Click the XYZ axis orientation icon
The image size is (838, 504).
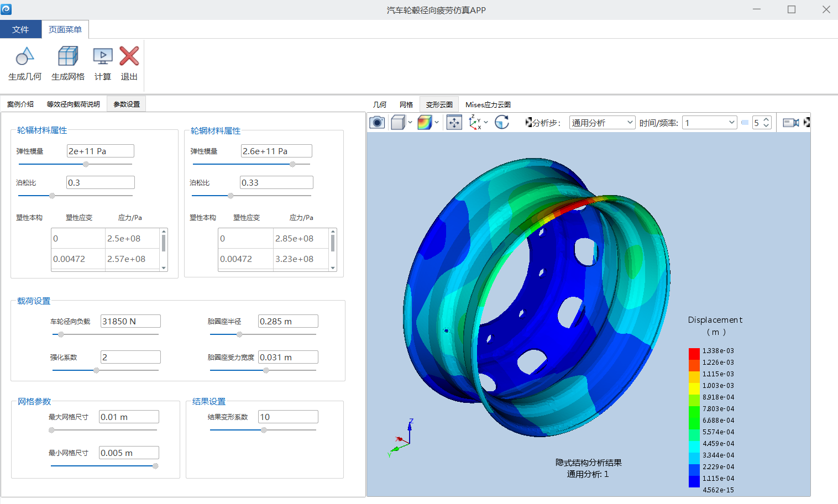[475, 122]
